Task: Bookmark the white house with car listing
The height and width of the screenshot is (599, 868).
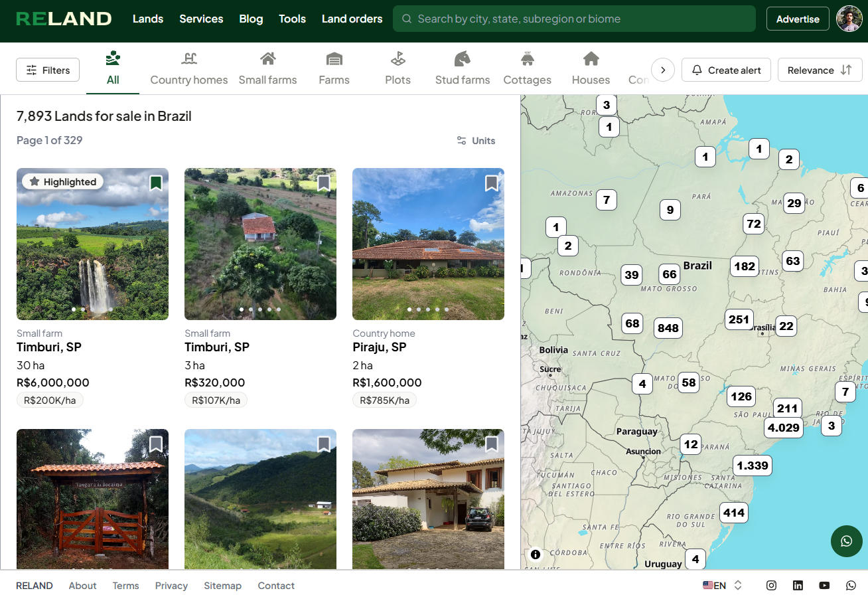Action: [492, 444]
